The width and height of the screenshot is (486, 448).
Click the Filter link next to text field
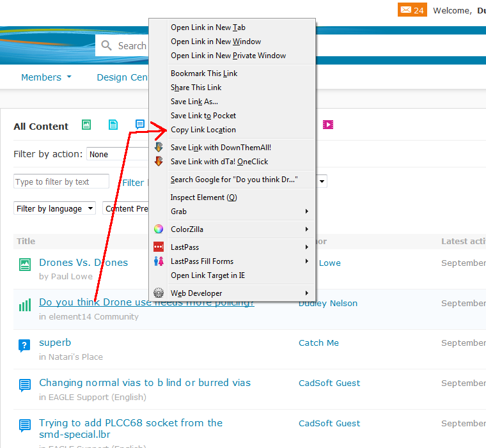pyautogui.click(x=133, y=183)
